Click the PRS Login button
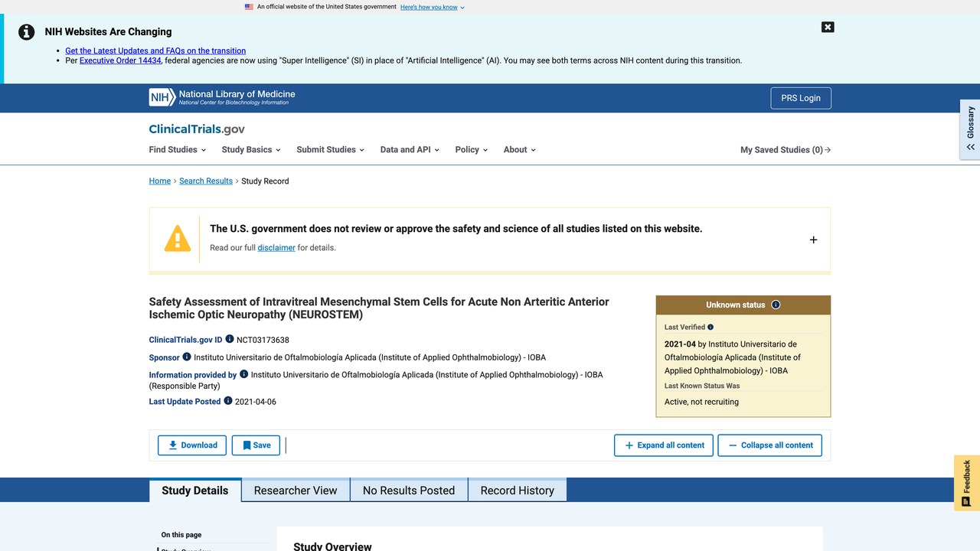The height and width of the screenshot is (551, 980). tap(801, 98)
